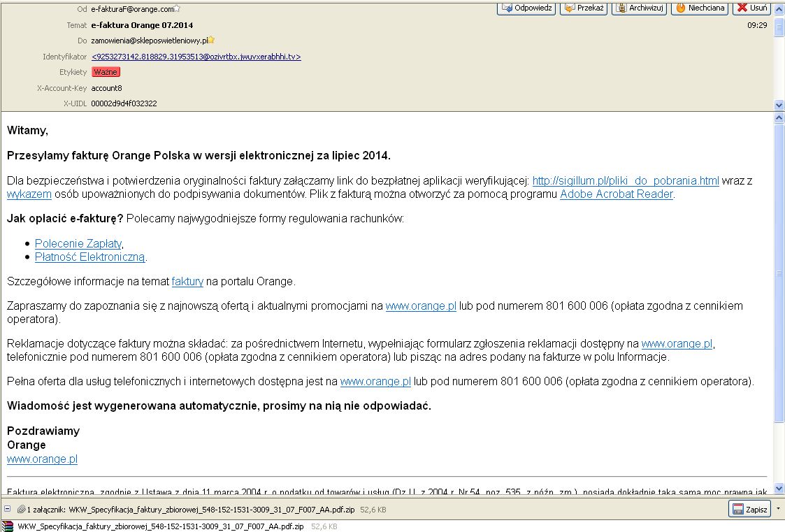Click the account8 X-Account-Key value
The height and width of the screenshot is (532, 785).
point(106,88)
